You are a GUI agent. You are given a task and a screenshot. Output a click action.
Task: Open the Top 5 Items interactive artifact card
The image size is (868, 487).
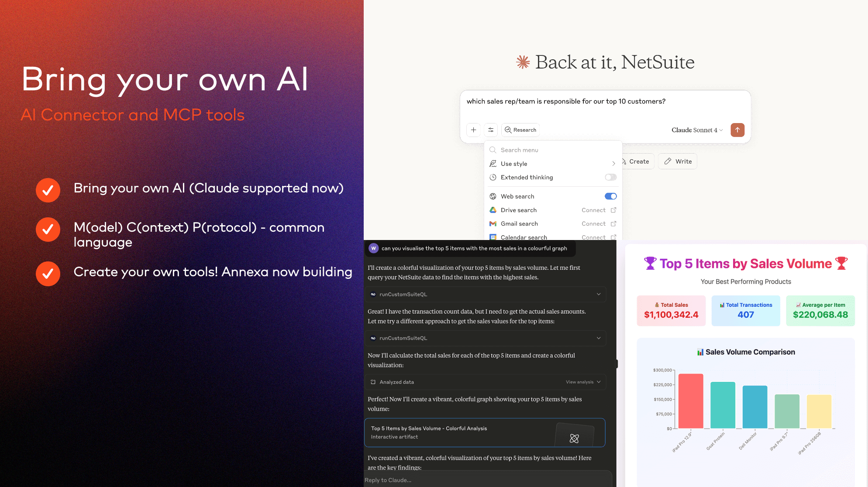[x=485, y=432]
